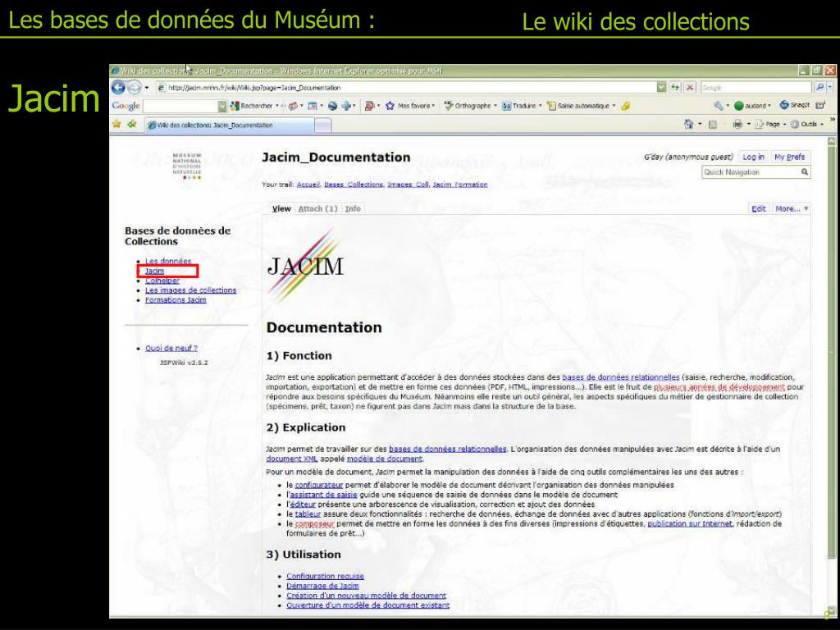Open a new empty browser tab
Viewport: 840px width, 630px height.
click(x=322, y=126)
